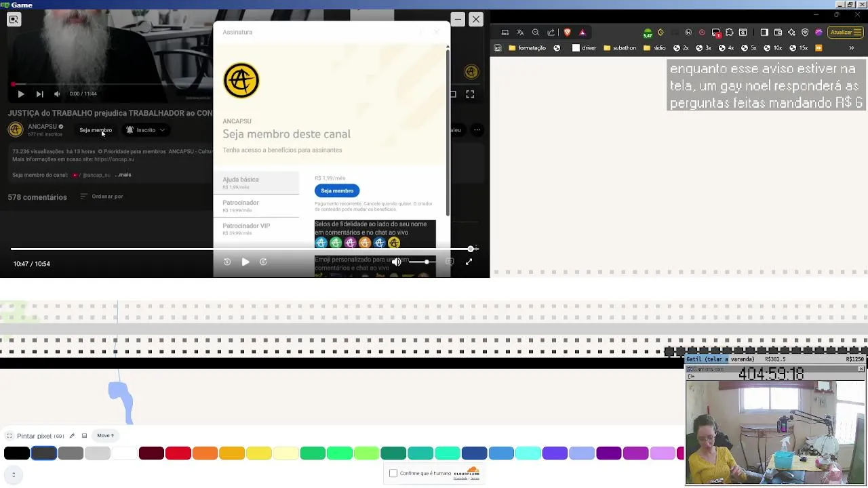Viewport: 868px width, 488px height.
Task: Open the extensions puzzle-piece icon
Action: coord(730,32)
